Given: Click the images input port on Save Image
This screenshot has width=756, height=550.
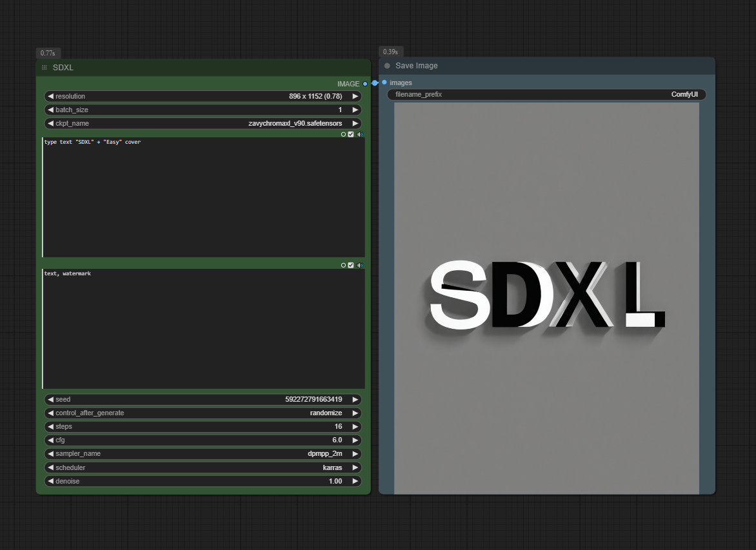Looking at the screenshot, I should (x=384, y=83).
